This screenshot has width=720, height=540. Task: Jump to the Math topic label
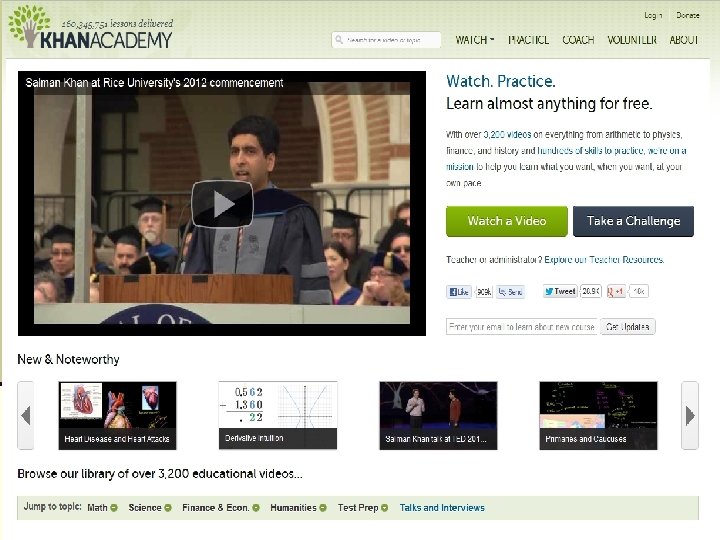click(x=97, y=508)
